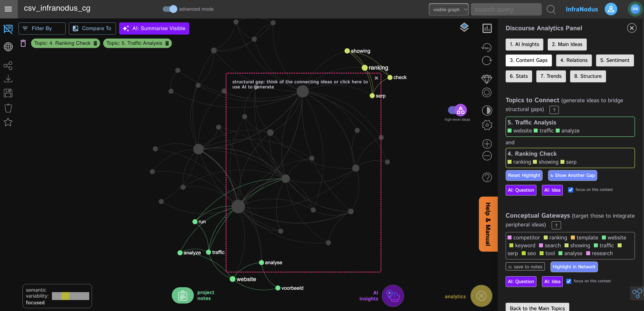Open the Topics to Connect help box
The width and height of the screenshot is (644, 311).
click(554, 110)
